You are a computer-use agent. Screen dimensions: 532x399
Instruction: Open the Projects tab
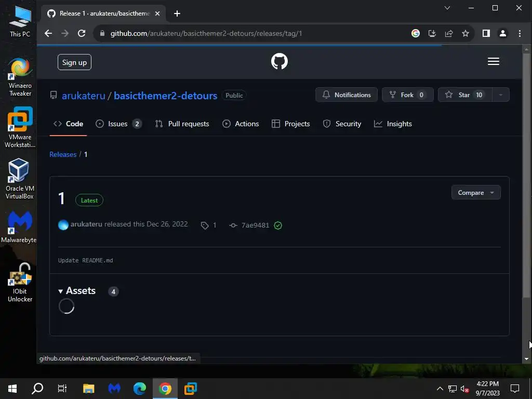tap(291, 124)
